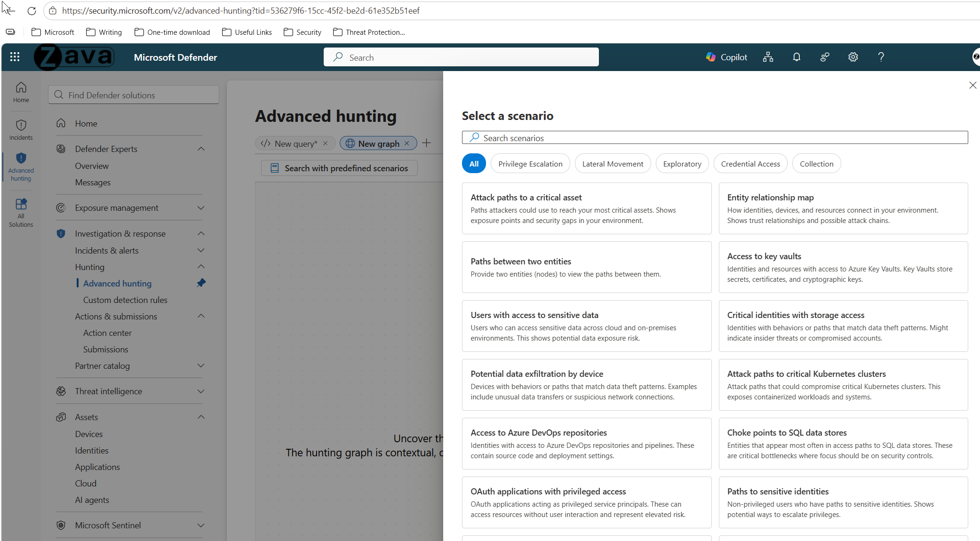Open Identities under Assets

[x=92, y=450]
